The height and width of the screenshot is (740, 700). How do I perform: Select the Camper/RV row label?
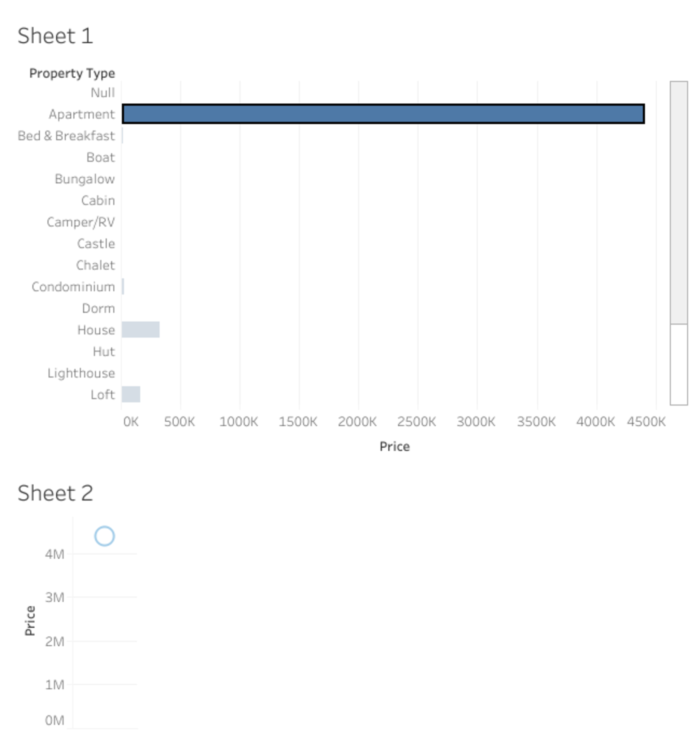(81, 222)
